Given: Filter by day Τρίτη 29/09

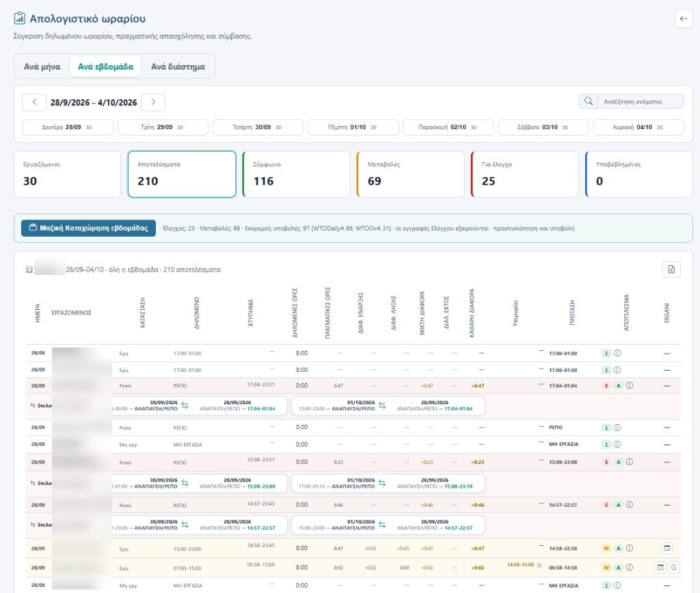Looking at the screenshot, I should (x=163, y=127).
